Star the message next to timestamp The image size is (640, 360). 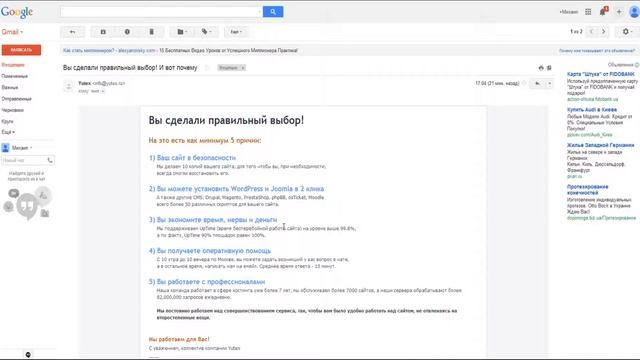pyautogui.click(x=524, y=83)
